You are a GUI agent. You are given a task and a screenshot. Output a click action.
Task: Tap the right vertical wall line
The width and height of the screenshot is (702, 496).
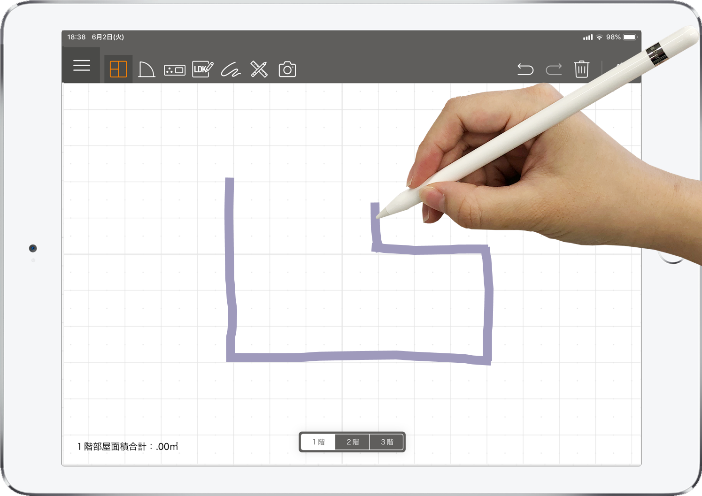(x=488, y=305)
